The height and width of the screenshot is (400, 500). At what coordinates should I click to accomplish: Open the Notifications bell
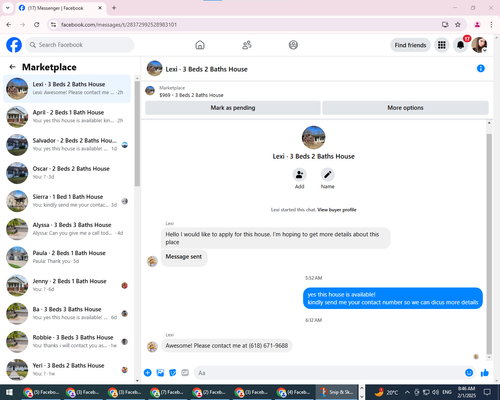[461, 45]
